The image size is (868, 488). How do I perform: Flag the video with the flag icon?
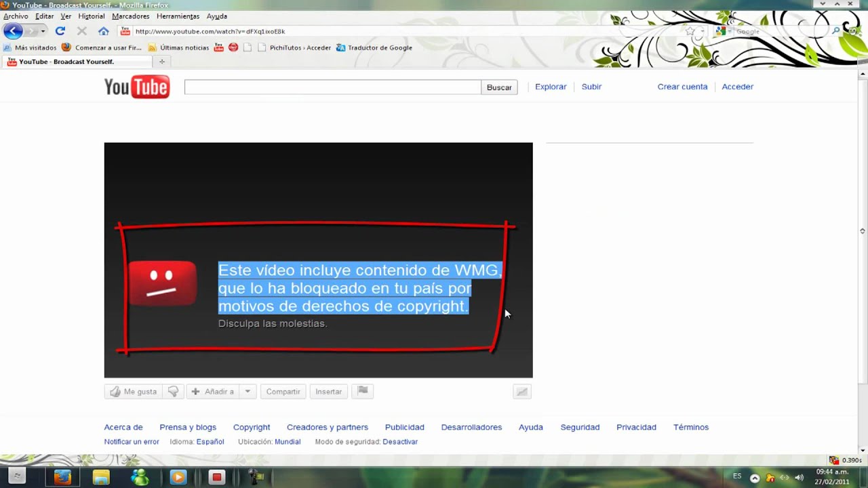pyautogui.click(x=363, y=391)
